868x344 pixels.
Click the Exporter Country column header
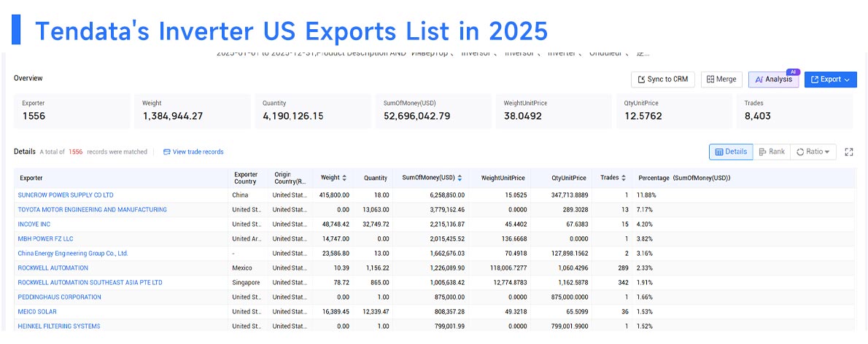tap(246, 178)
